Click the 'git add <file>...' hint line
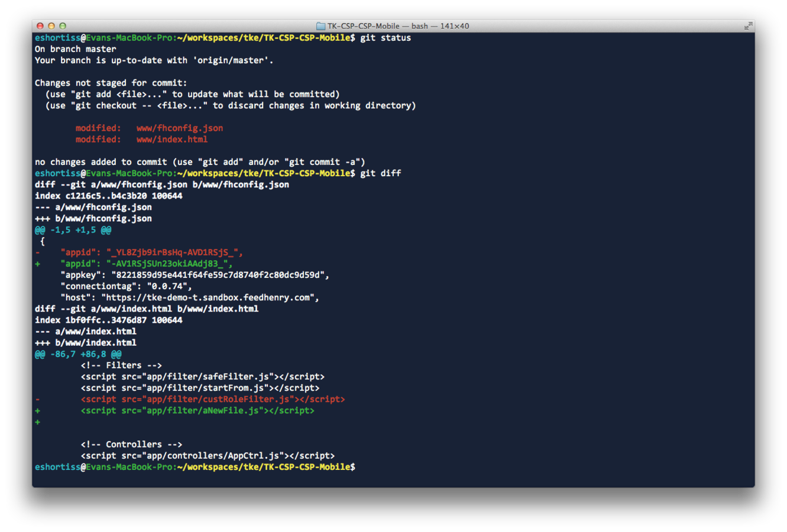Viewport: 787px width, 532px height. 193,94
